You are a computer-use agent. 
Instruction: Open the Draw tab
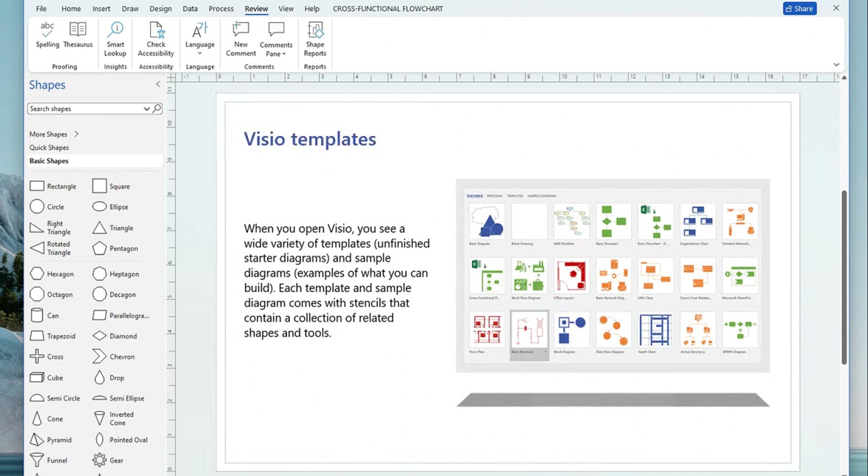(x=130, y=9)
